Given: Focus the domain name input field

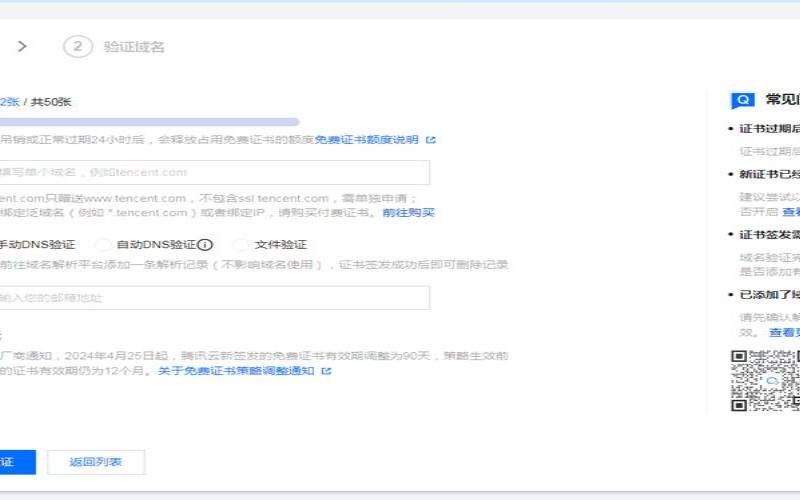Looking at the screenshot, I should pos(214,172).
